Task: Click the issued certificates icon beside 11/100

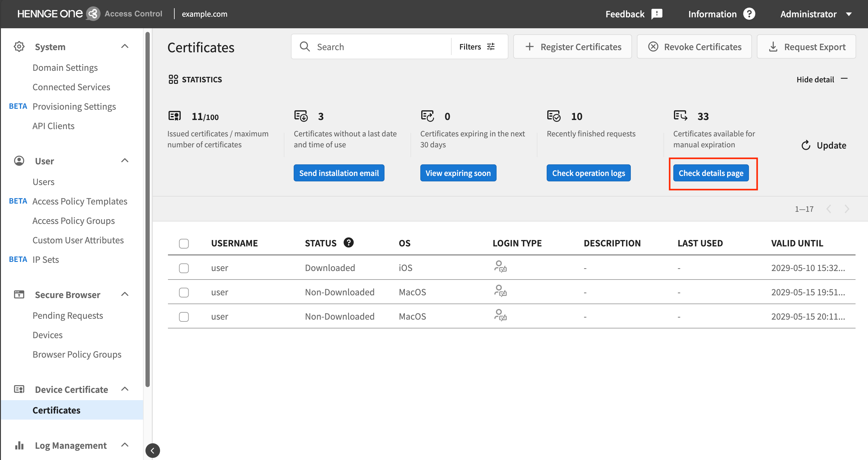Action: [175, 116]
